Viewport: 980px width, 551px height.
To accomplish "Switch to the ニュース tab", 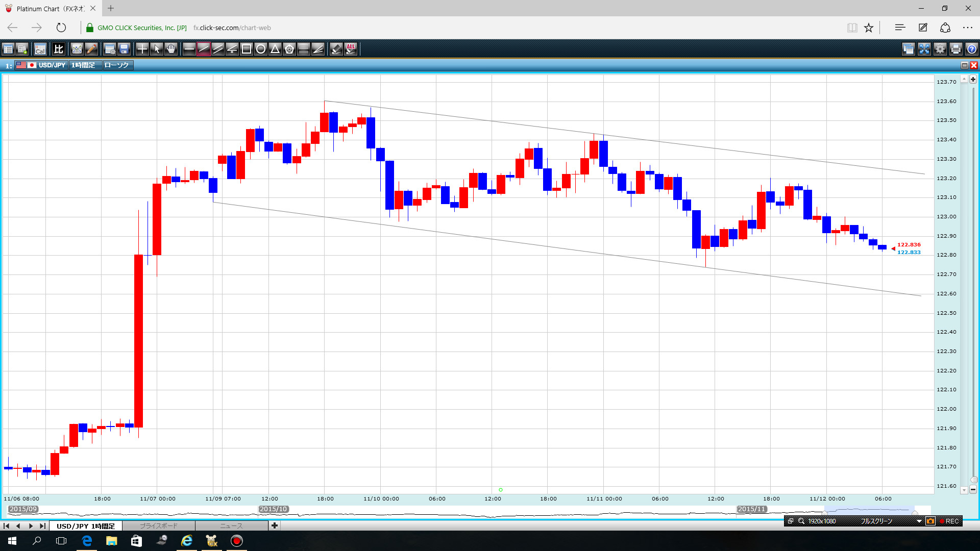I will (231, 526).
